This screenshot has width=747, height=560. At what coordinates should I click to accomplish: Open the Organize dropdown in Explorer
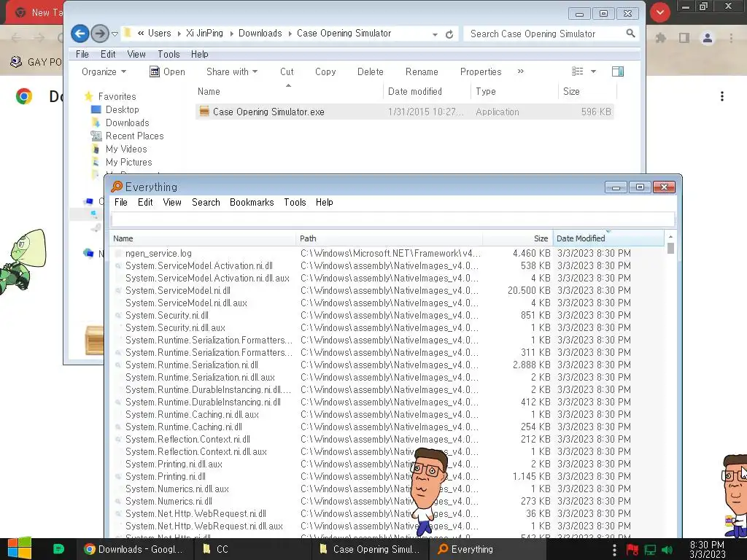tap(104, 72)
